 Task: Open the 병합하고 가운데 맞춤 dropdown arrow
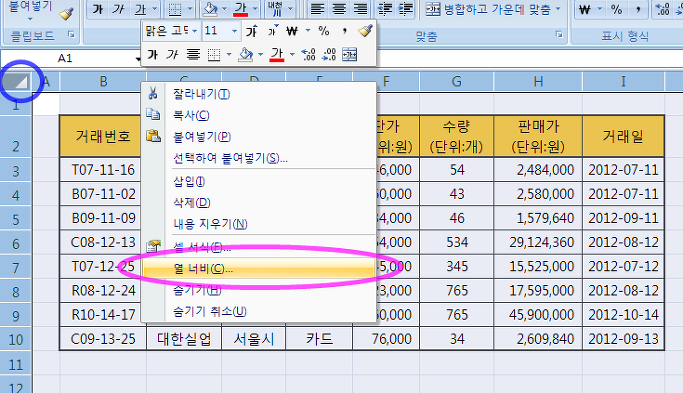pos(558,9)
